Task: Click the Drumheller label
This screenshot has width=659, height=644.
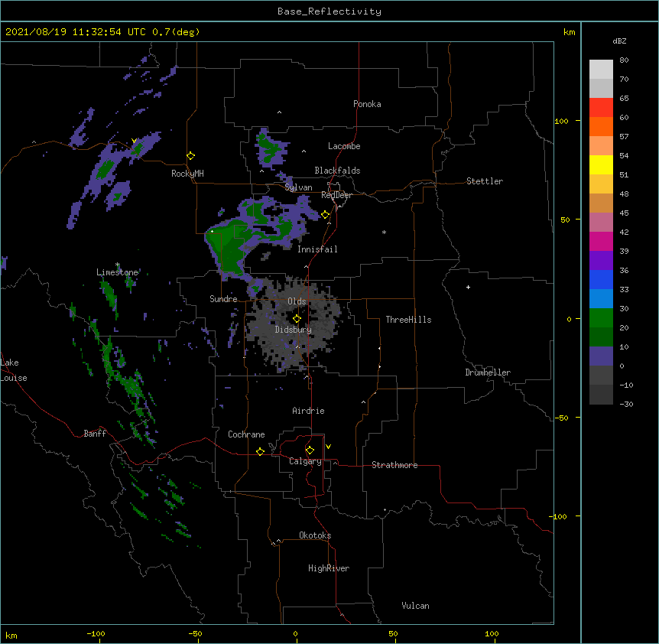Action: (488, 372)
